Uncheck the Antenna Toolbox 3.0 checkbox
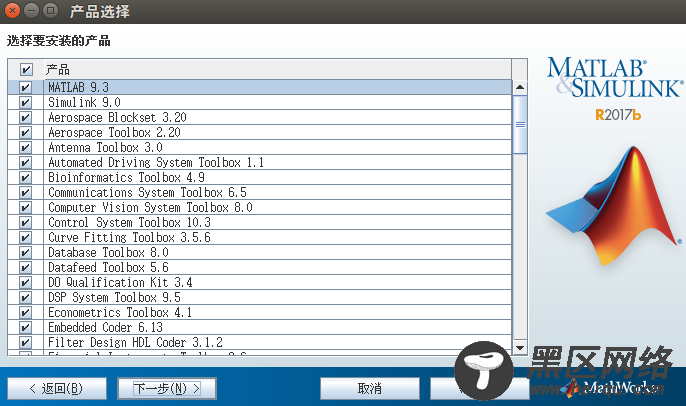The width and height of the screenshot is (686, 406). (x=25, y=147)
